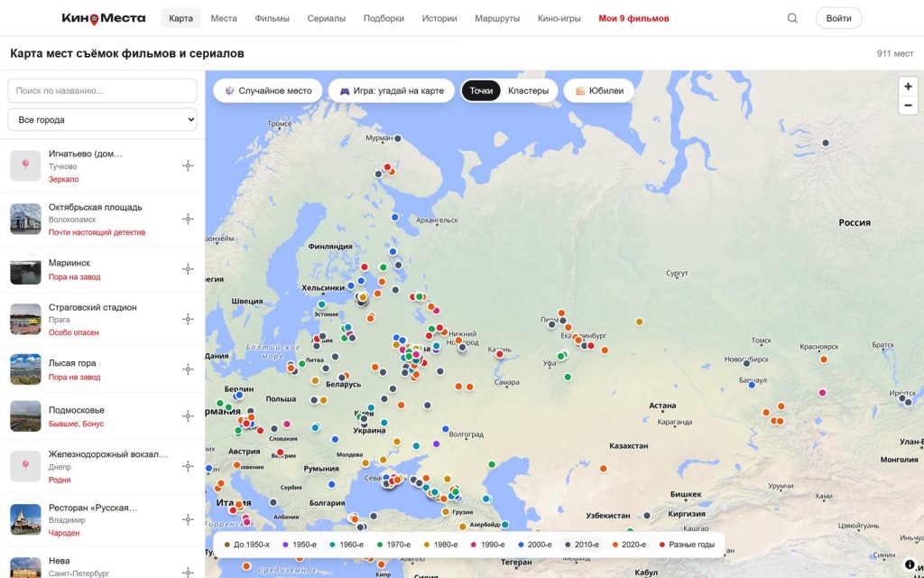Image resolution: width=924 pixels, height=578 pixels.
Task: Focus the Поиск по названию search field
Action: tap(102, 91)
